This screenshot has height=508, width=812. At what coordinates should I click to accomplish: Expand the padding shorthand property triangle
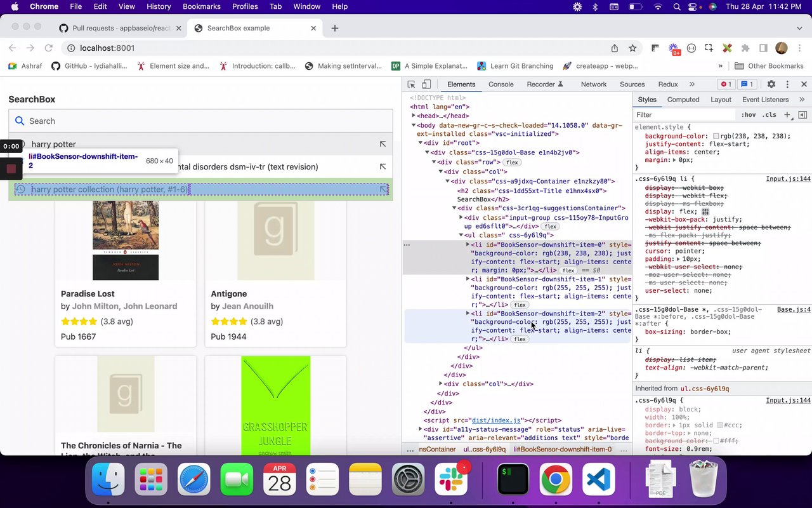(x=678, y=259)
